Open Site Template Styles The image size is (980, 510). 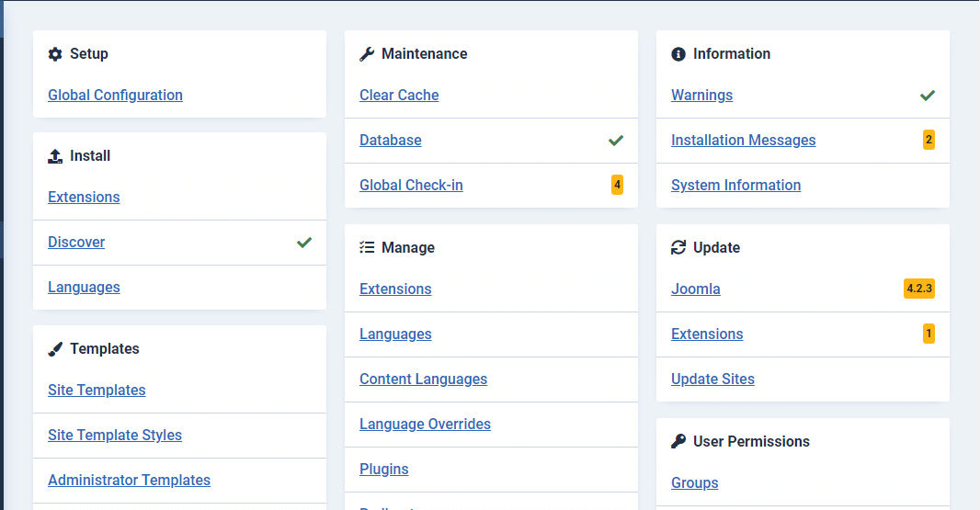[x=115, y=435]
